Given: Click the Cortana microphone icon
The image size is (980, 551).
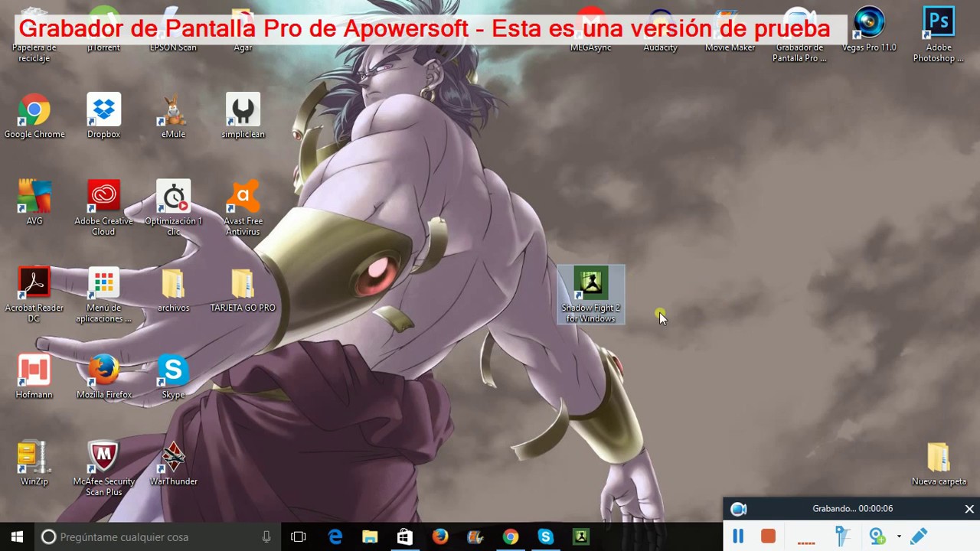Looking at the screenshot, I should (266, 536).
